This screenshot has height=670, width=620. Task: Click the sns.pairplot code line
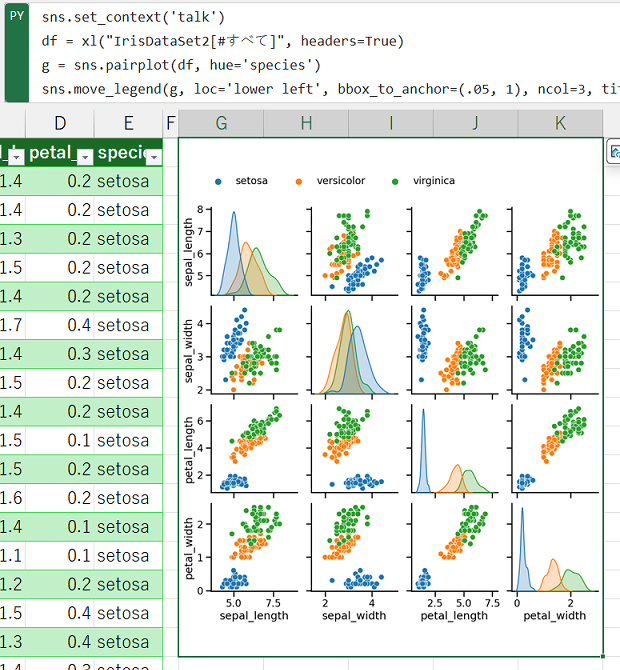[181, 65]
